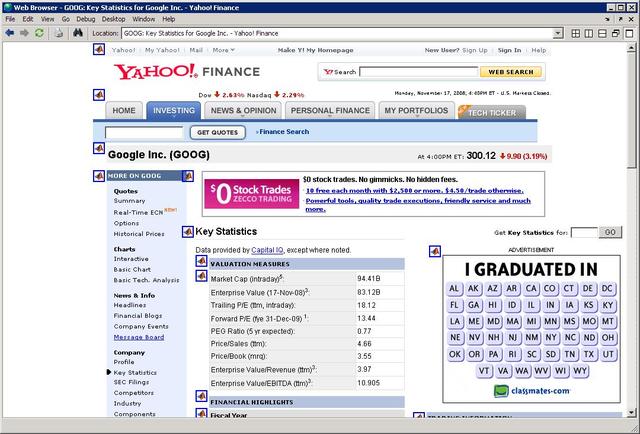Click GO next to Get Key Statistics
The width and height of the screenshot is (640, 434).
(610, 232)
